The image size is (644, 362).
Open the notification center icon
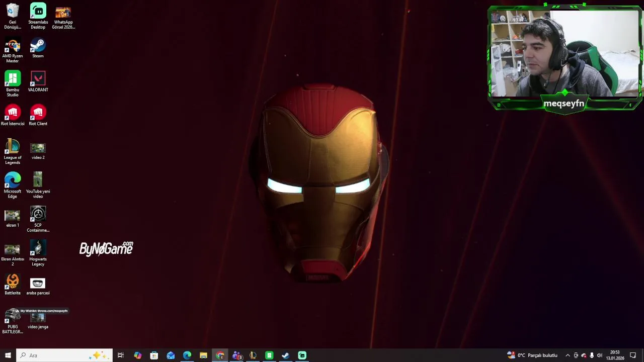click(633, 355)
